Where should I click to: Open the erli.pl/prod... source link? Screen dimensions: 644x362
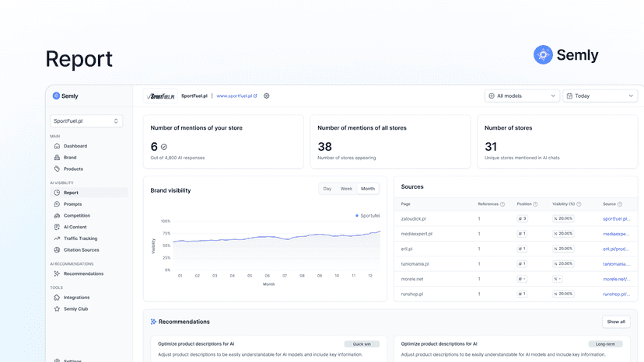[616, 249]
